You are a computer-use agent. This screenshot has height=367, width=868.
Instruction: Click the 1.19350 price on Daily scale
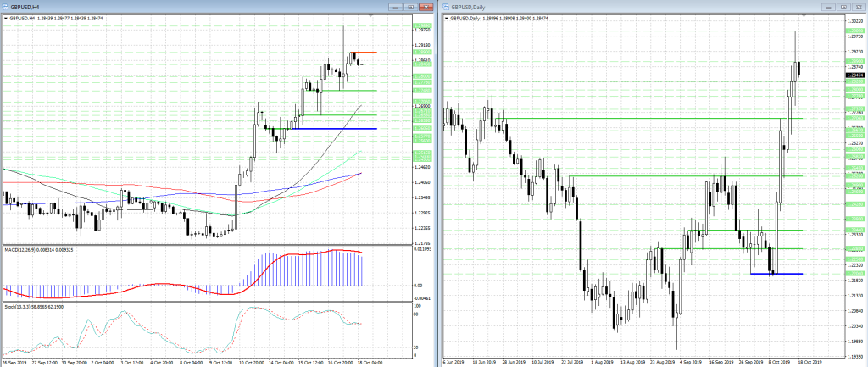click(x=855, y=357)
